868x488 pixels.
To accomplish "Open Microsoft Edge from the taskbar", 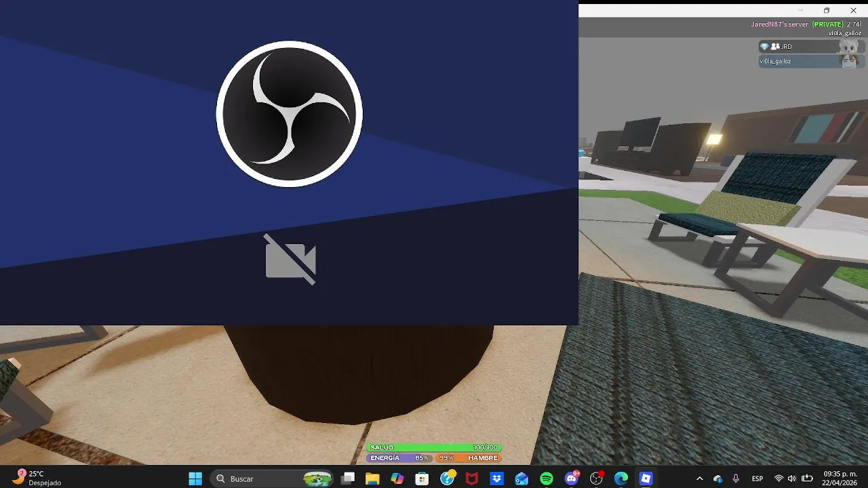I will click(621, 479).
